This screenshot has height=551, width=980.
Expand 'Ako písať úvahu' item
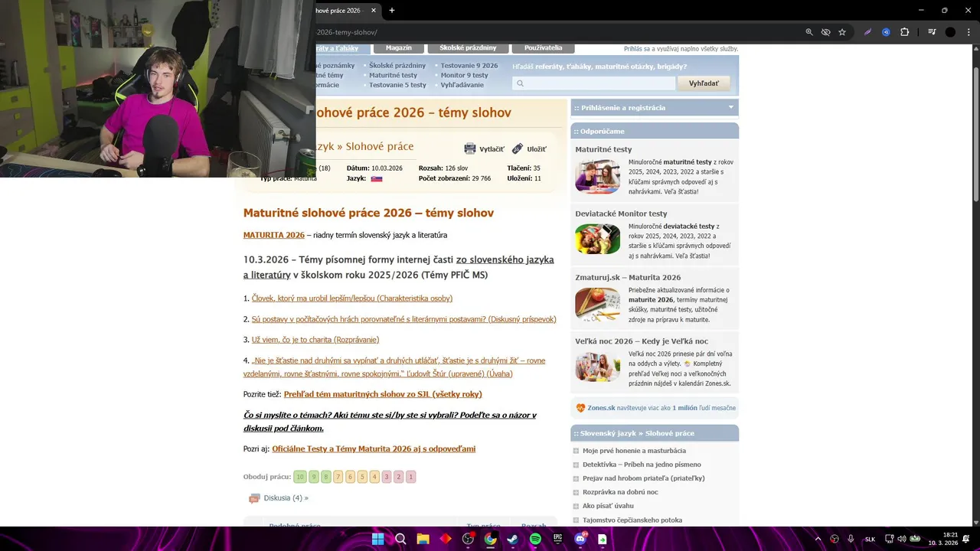pyautogui.click(x=576, y=506)
